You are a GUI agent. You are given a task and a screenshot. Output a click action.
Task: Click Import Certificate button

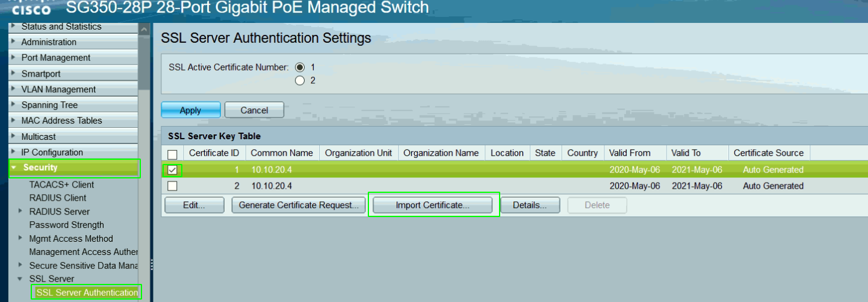[x=432, y=205]
